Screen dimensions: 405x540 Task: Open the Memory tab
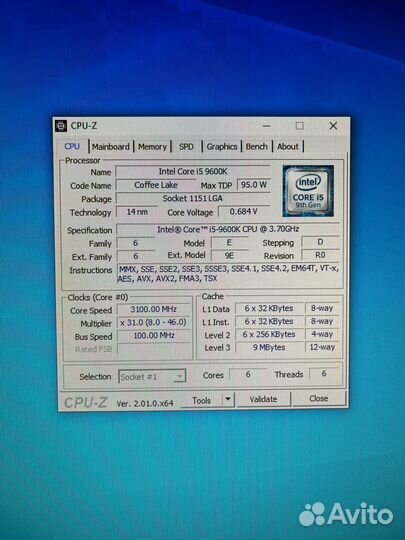coord(152,147)
